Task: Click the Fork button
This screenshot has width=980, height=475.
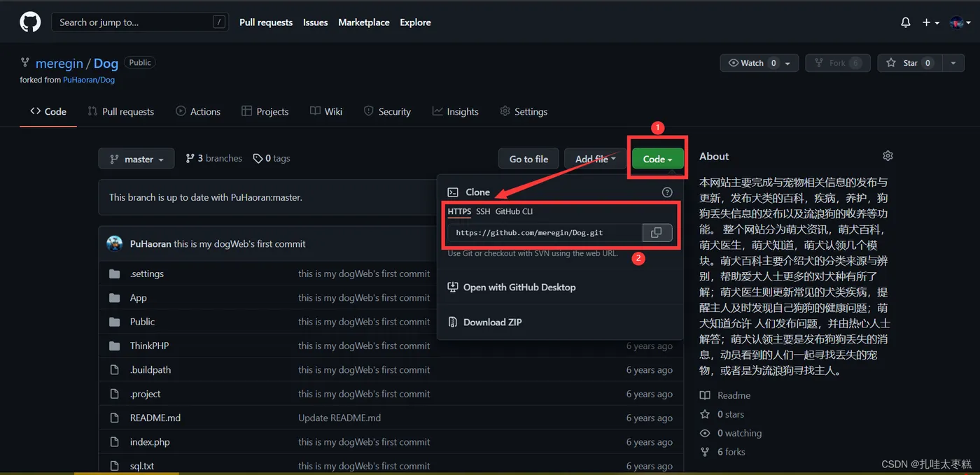Action: (838, 63)
